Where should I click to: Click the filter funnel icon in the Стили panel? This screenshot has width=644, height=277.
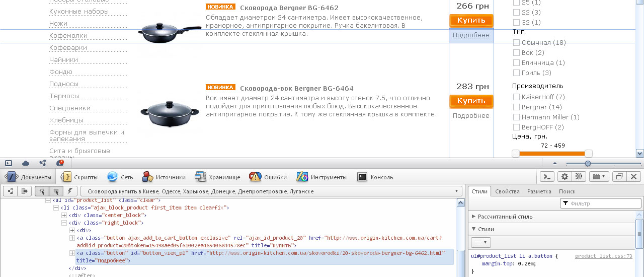click(566, 203)
